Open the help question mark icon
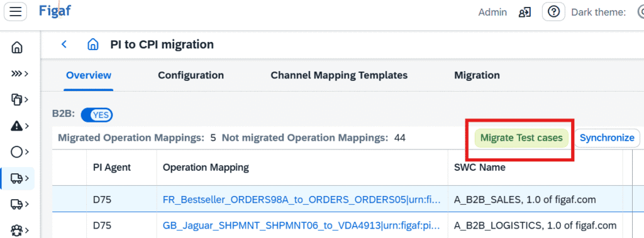Viewport: 644px width, 238px height. [x=553, y=12]
